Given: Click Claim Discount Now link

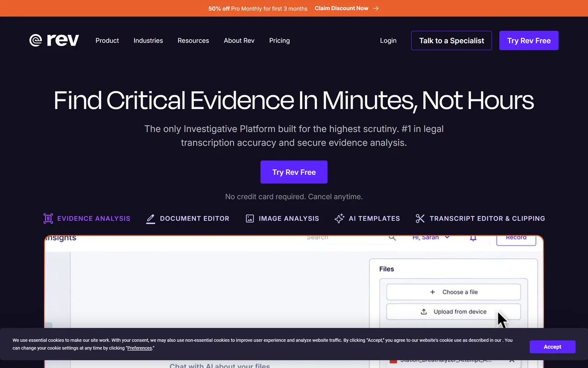Looking at the screenshot, I should pyautogui.click(x=341, y=8).
